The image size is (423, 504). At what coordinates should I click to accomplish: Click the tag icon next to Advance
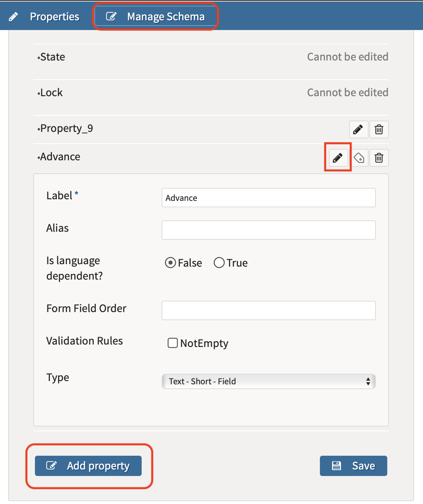358,157
